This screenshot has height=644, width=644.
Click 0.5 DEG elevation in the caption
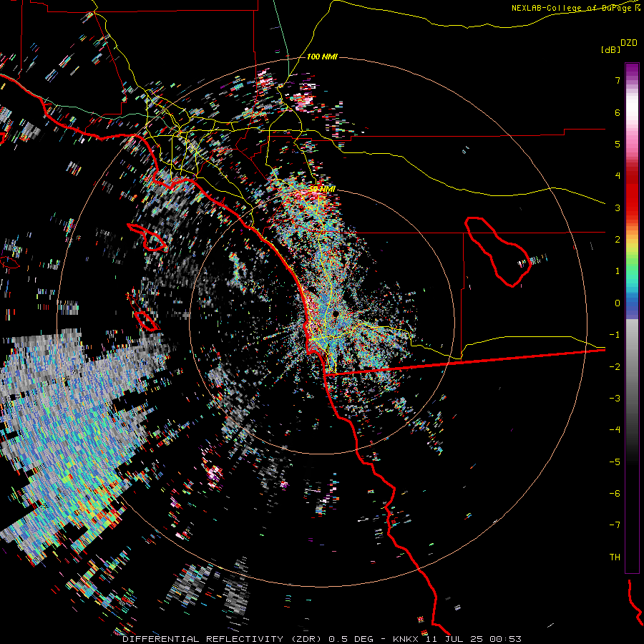(351, 639)
